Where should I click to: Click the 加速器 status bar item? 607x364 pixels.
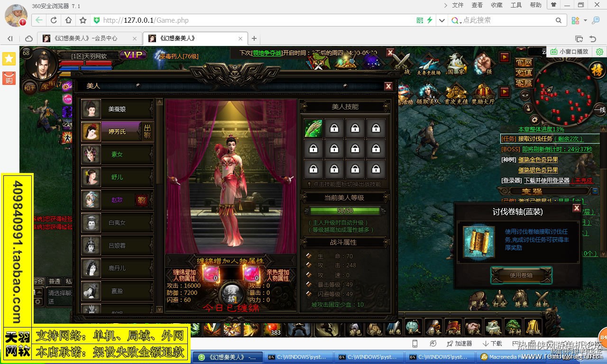459,344
